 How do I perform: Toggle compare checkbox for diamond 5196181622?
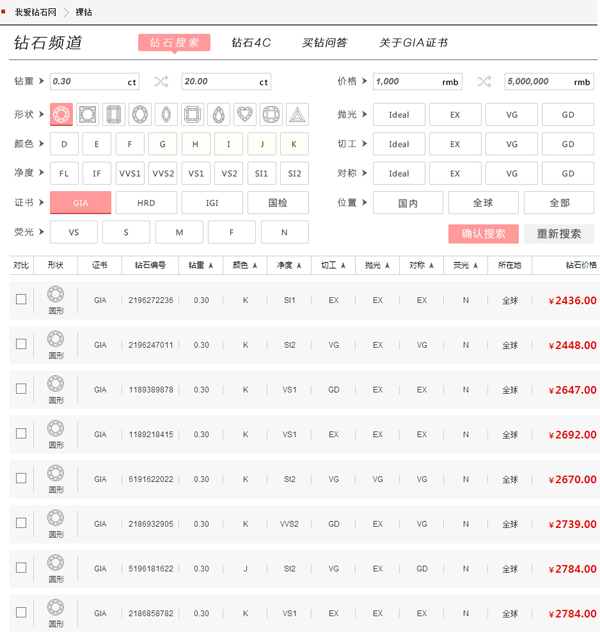pos(21,568)
